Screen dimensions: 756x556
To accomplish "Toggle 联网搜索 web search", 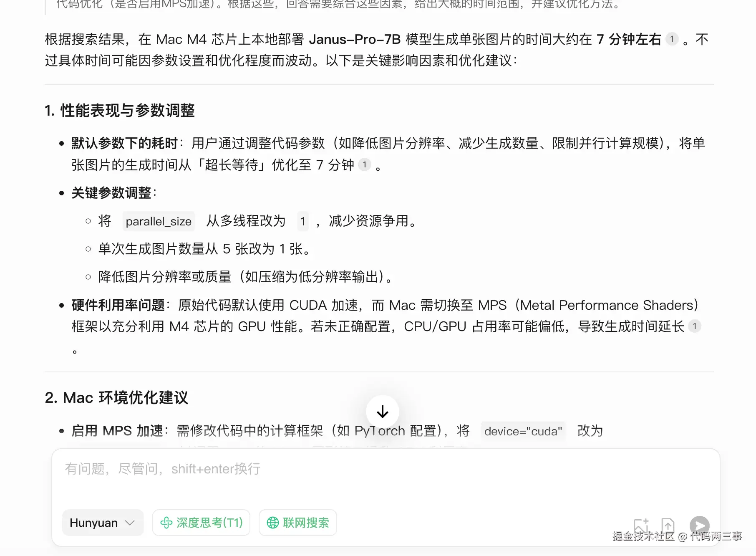I will pyautogui.click(x=298, y=523).
